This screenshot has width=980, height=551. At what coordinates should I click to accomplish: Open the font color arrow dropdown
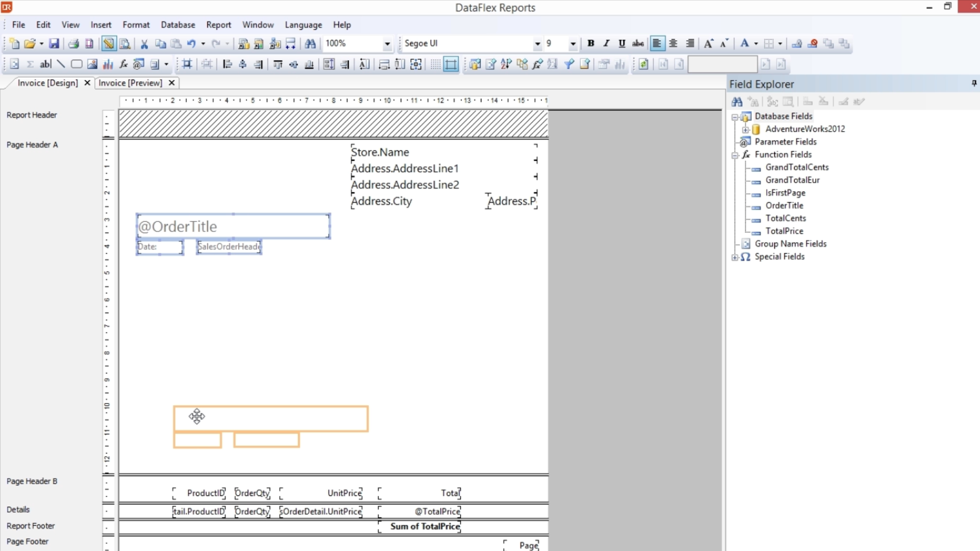click(x=756, y=44)
